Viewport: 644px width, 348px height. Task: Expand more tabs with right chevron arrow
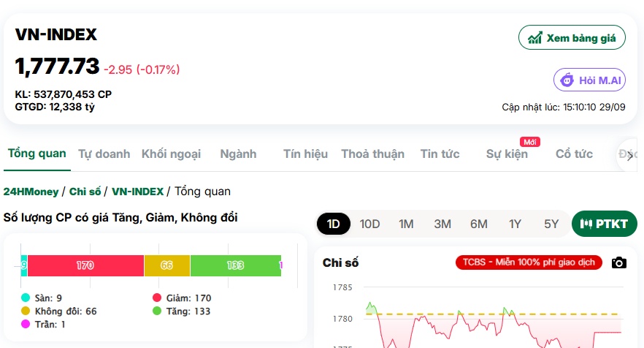click(630, 156)
